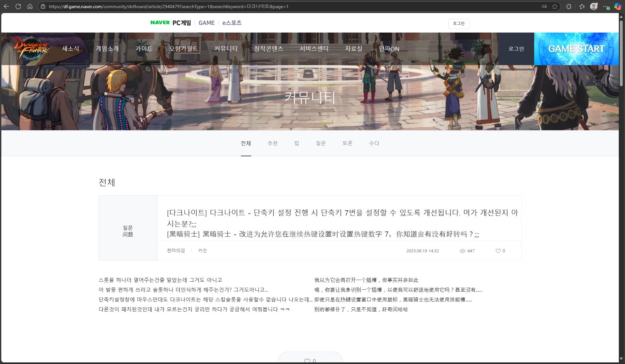Click the dark 로그인 button beside GAME START

[516, 49]
